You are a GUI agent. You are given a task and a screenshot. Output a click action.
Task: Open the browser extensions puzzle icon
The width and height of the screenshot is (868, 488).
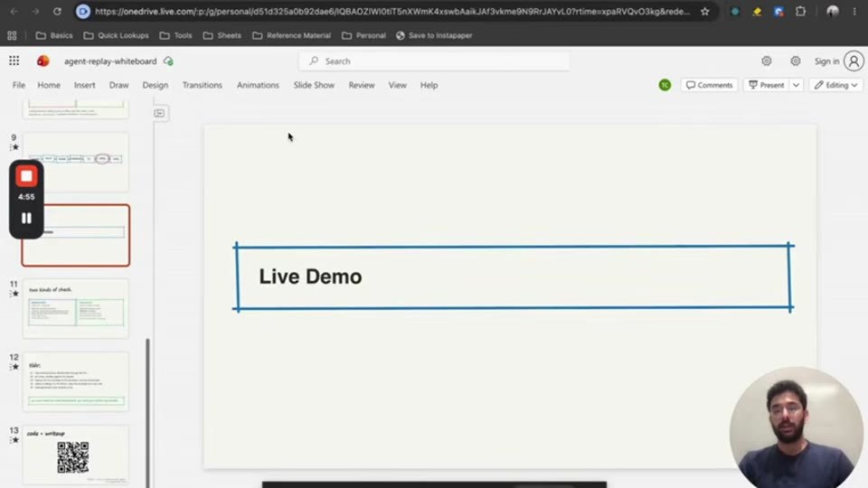[800, 11]
